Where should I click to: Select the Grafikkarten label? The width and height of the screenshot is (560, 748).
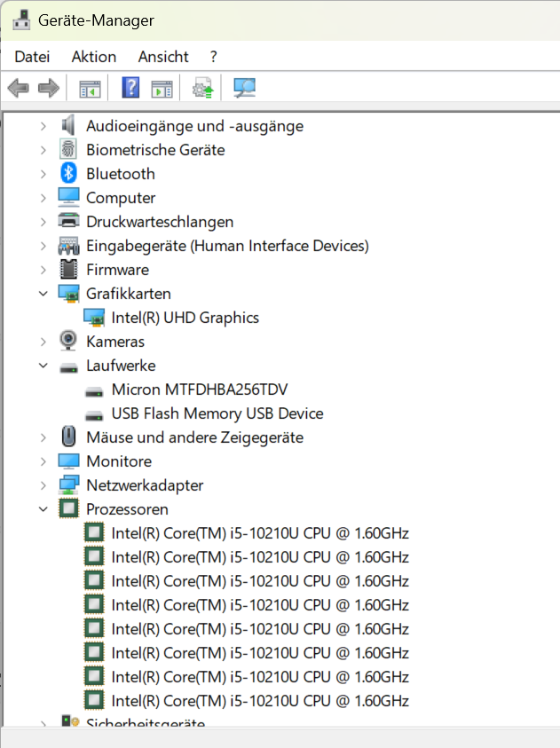coord(129,294)
